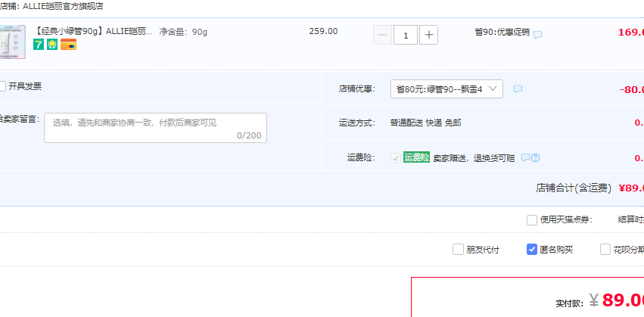Check the 花呗分期 installment checkbox
Image resolution: width=644 pixels, height=317 pixels.
click(605, 249)
